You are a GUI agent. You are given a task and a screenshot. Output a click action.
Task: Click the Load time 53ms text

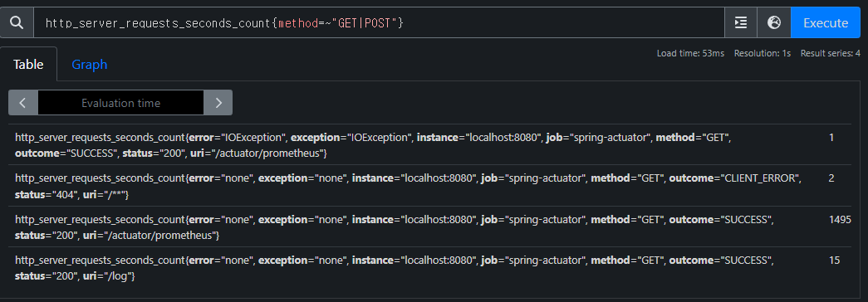[690, 54]
